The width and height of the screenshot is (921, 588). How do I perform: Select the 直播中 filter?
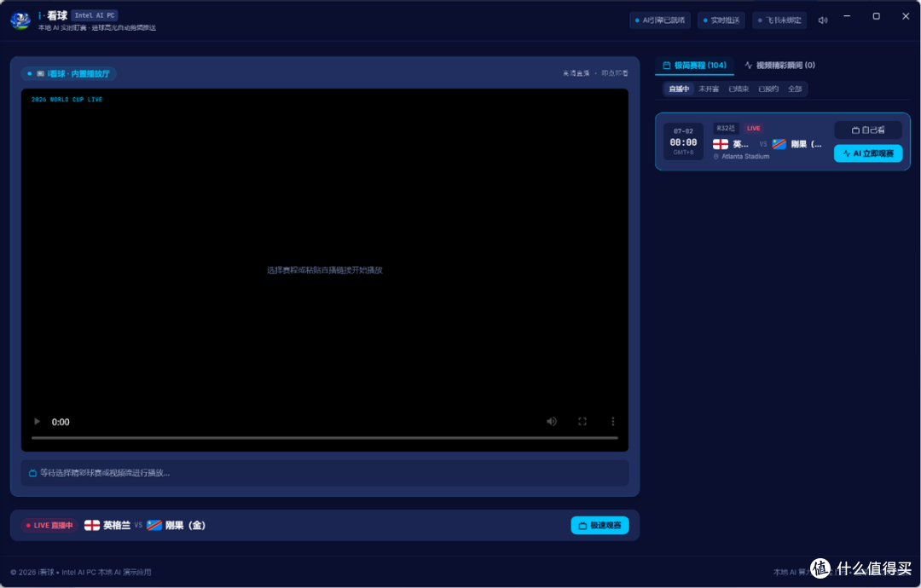[x=679, y=89]
